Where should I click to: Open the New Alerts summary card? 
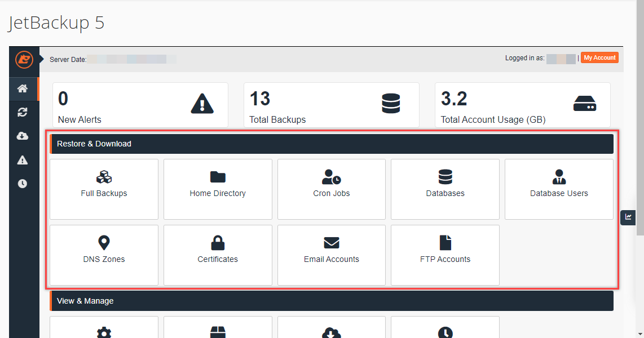coord(140,105)
